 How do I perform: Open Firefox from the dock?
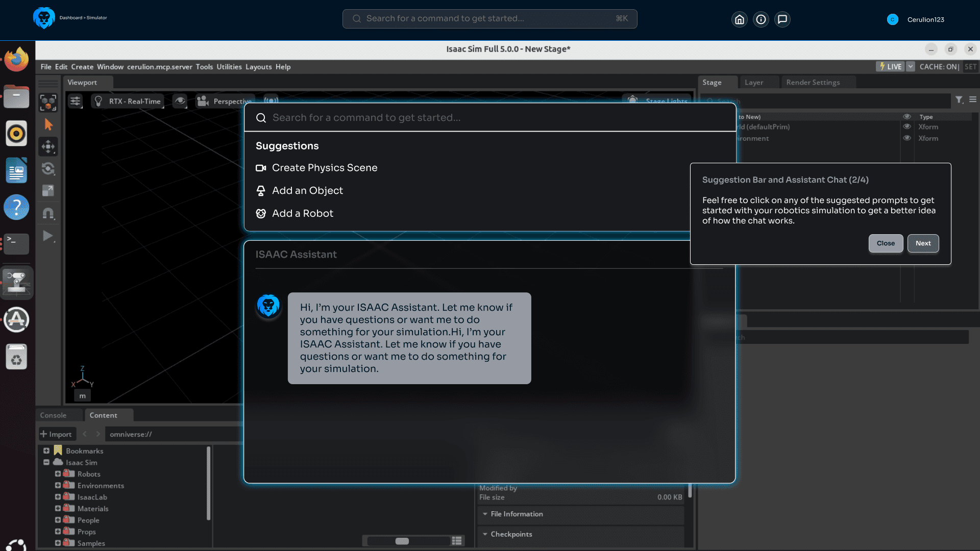click(16, 59)
